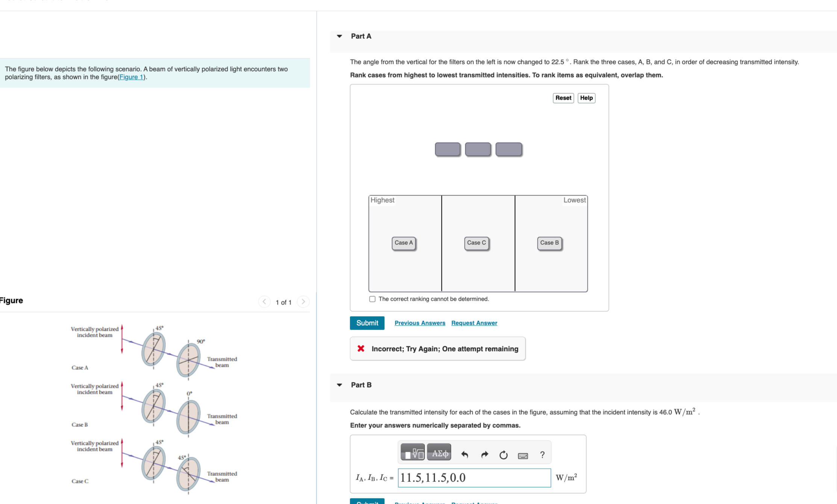The image size is (837, 504).
Task: Click the red X incorrect indicator
Action: [x=361, y=348]
